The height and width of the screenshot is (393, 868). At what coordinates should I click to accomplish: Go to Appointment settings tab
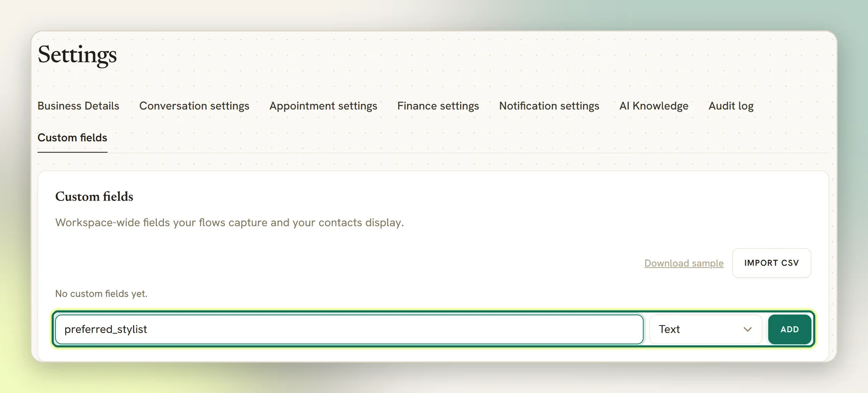tap(323, 106)
